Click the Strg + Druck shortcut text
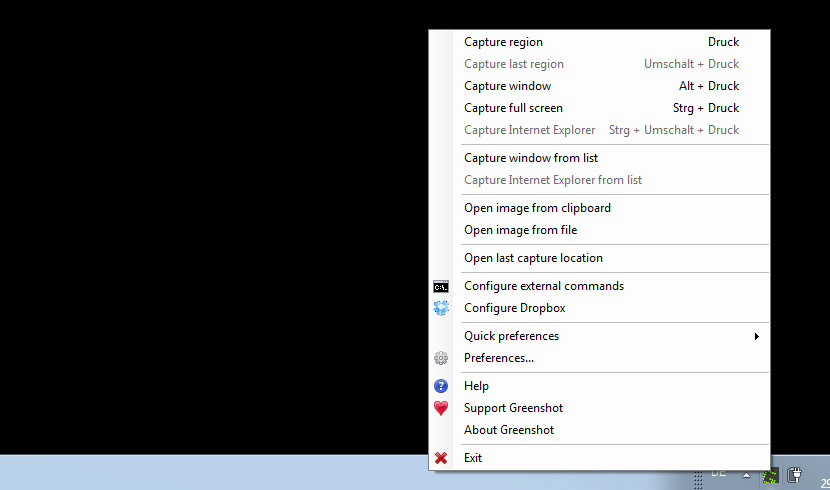Viewport: 830px width, 490px height. (x=706, y=108)
